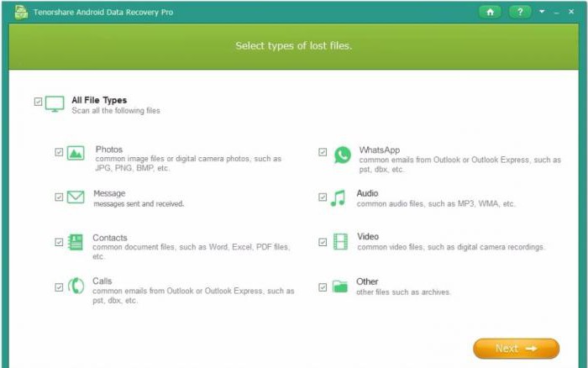The image size is (588, 368).
Task: Click the Calls phone handset icon
Action: [x=76, y=287]
